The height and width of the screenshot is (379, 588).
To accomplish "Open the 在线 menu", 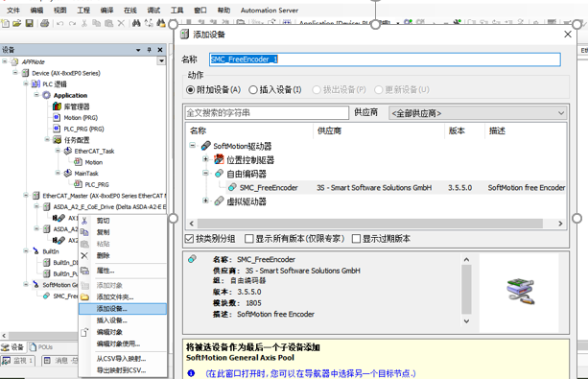I will 130,11.
